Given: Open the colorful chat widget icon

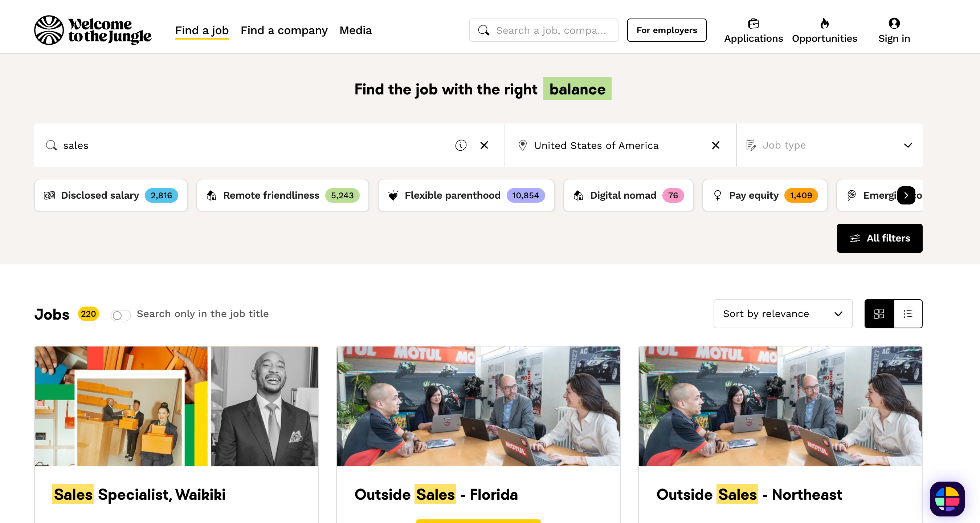Looking at the screenshot, I should point(947,499).
